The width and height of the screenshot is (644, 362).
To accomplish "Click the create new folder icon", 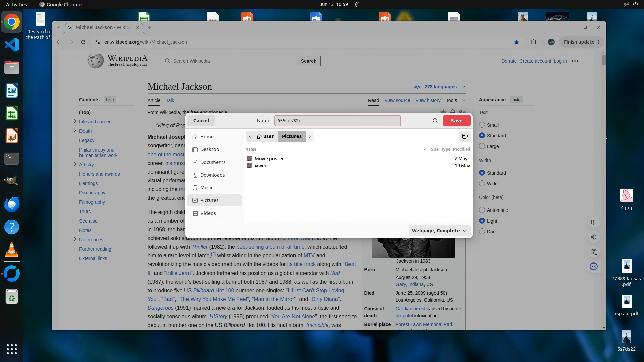I will pyautogui.click(x=465, y=136).
